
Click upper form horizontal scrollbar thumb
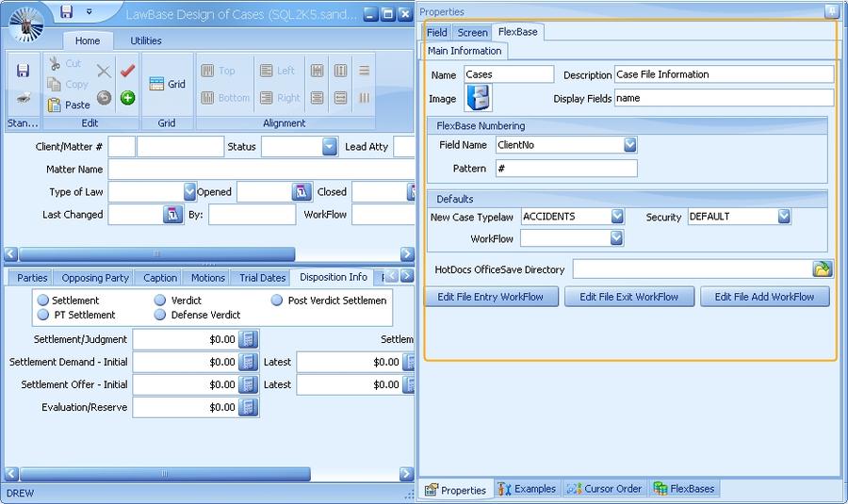click(x=156, y=253)
